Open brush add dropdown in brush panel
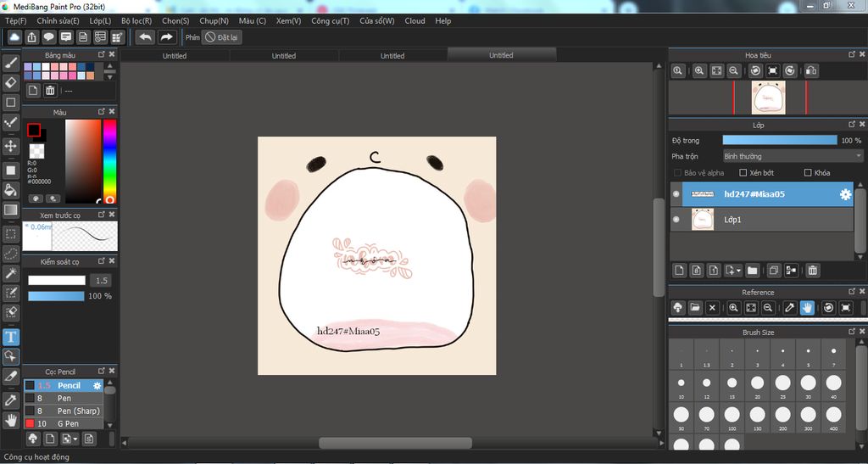 [70, 439]
